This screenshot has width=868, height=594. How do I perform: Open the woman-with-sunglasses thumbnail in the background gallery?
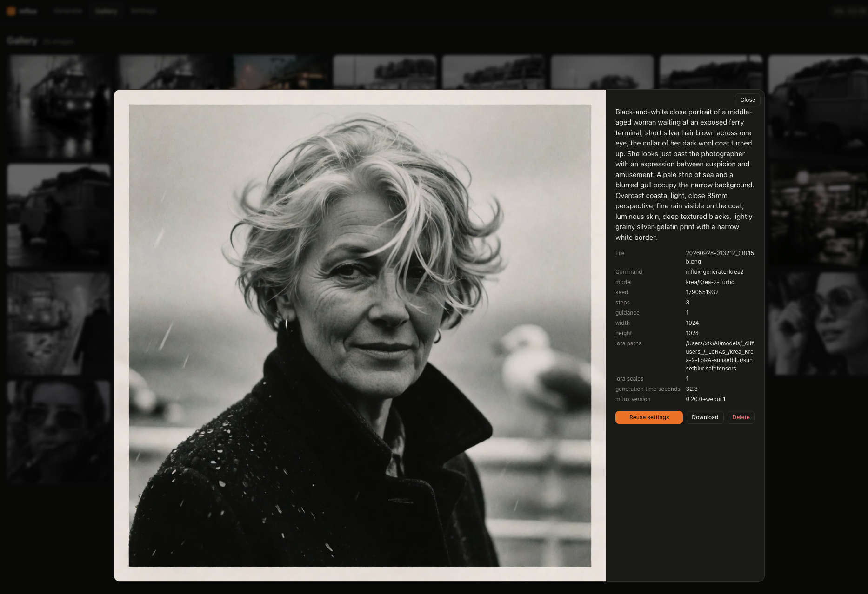817,323
